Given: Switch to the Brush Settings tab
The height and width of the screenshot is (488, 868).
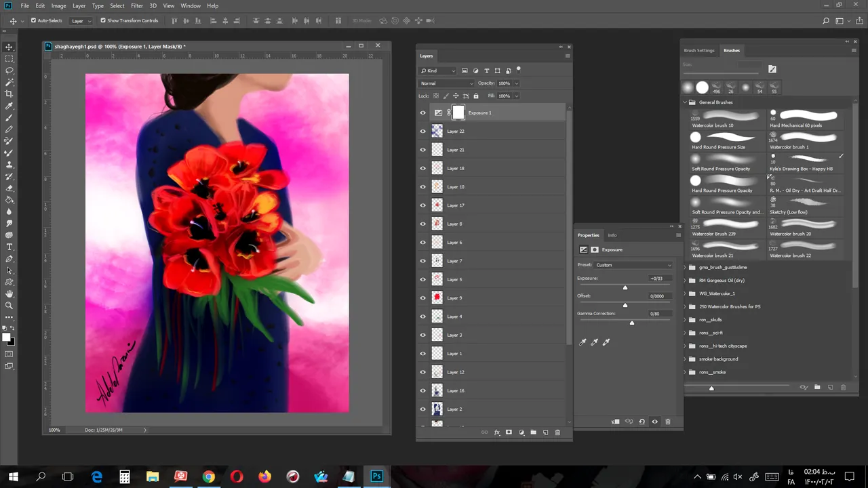Looking at the screenshot, I should 699,50.
